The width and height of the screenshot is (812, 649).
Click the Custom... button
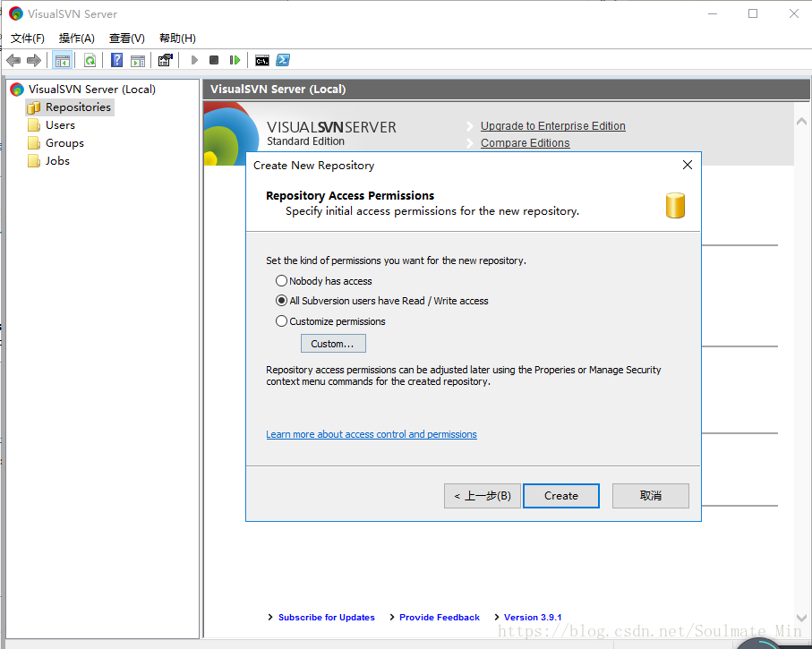coord(333,344)
